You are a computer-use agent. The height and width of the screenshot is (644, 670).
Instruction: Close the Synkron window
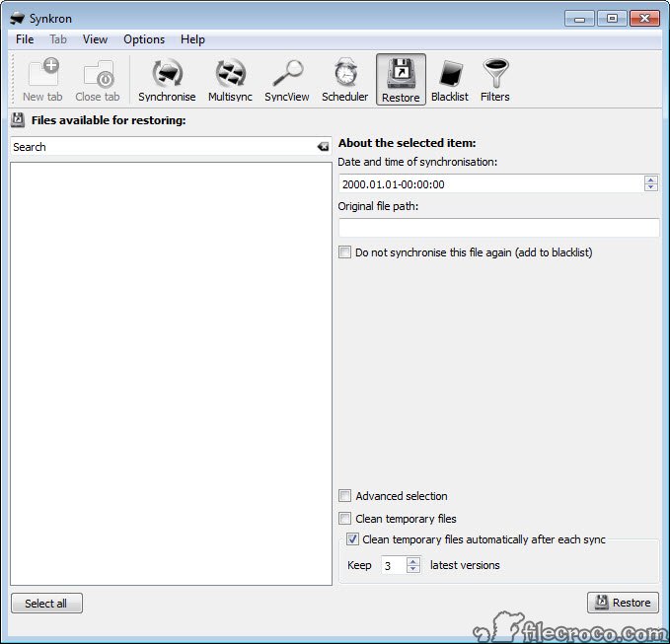[x=644, y=19]
